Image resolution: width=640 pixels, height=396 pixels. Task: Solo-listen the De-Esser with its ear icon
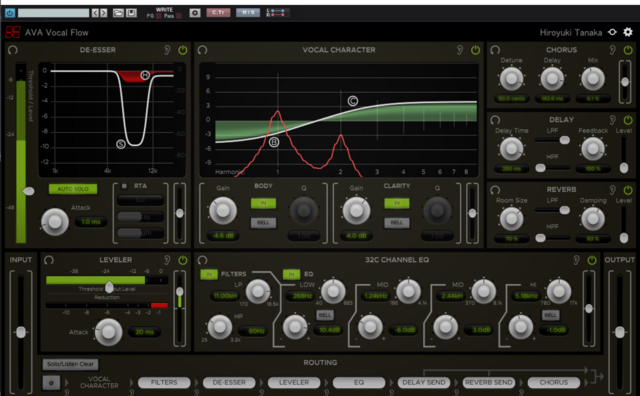(x=167, y=50)
